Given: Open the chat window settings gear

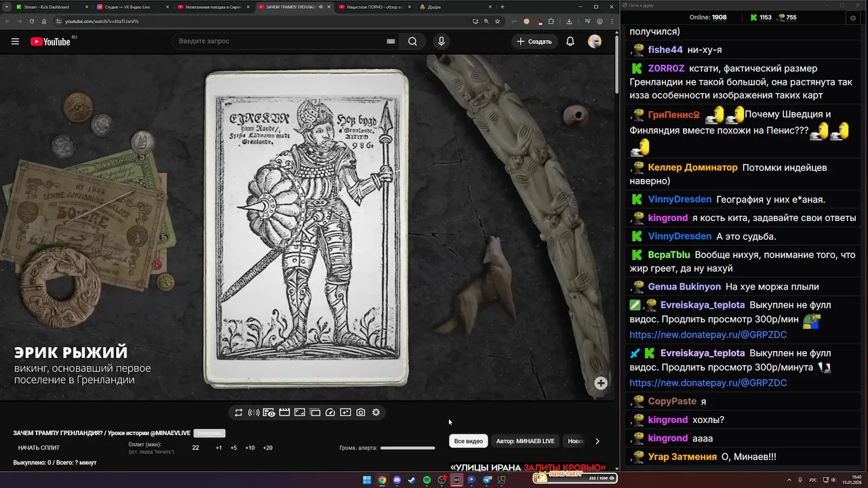Looking at the screenshot, I should click(853, 18).
